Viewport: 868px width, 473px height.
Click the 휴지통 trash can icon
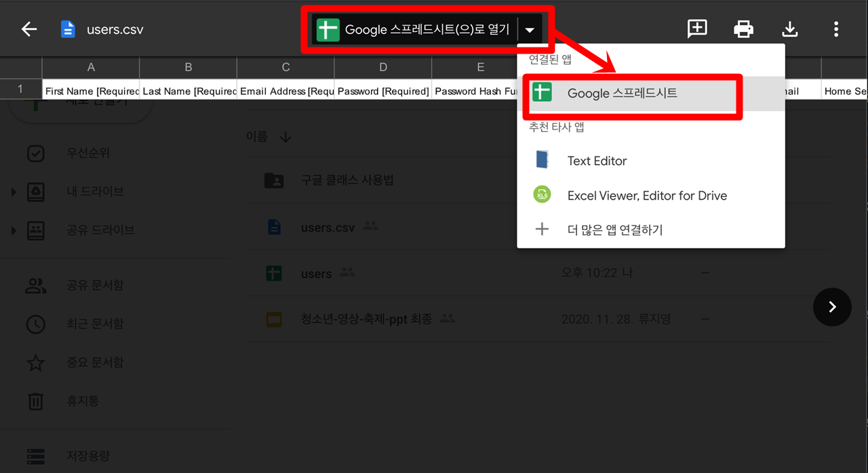[x=35, y=402]
